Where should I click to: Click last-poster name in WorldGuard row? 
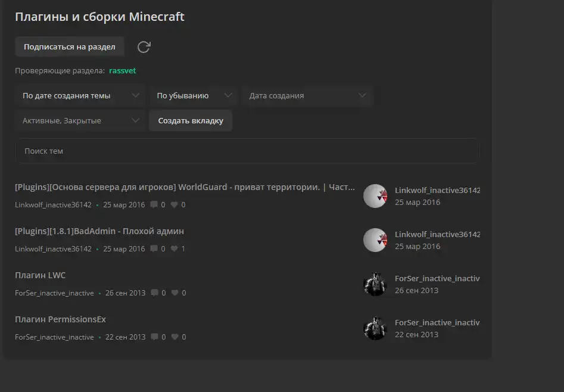click(437, 191)
